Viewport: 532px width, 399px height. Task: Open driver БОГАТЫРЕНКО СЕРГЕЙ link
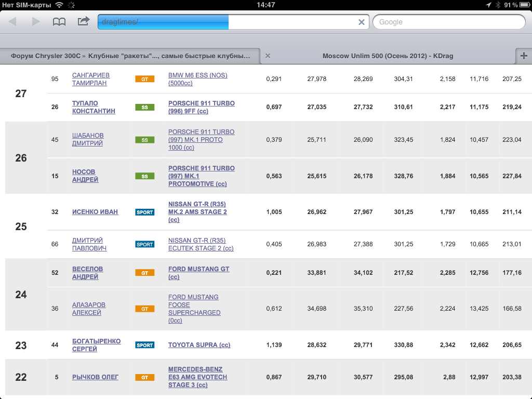(x=96, y=345)
